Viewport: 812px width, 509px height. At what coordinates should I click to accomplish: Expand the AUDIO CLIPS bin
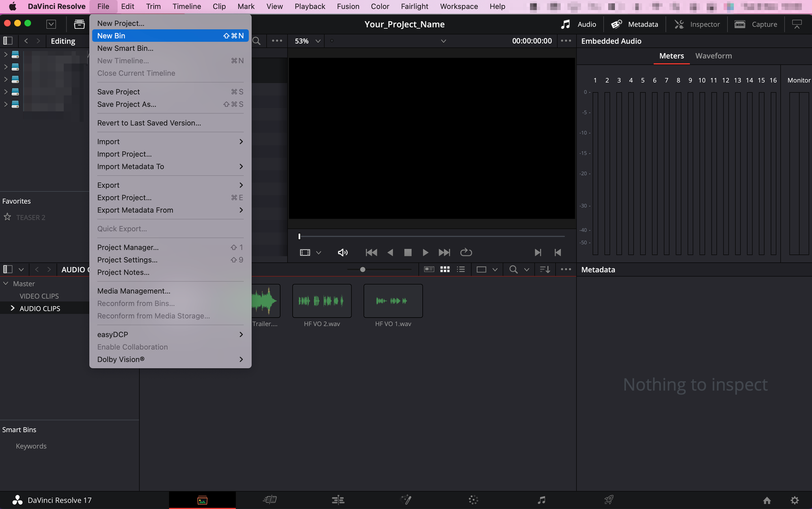coord(13,308)
